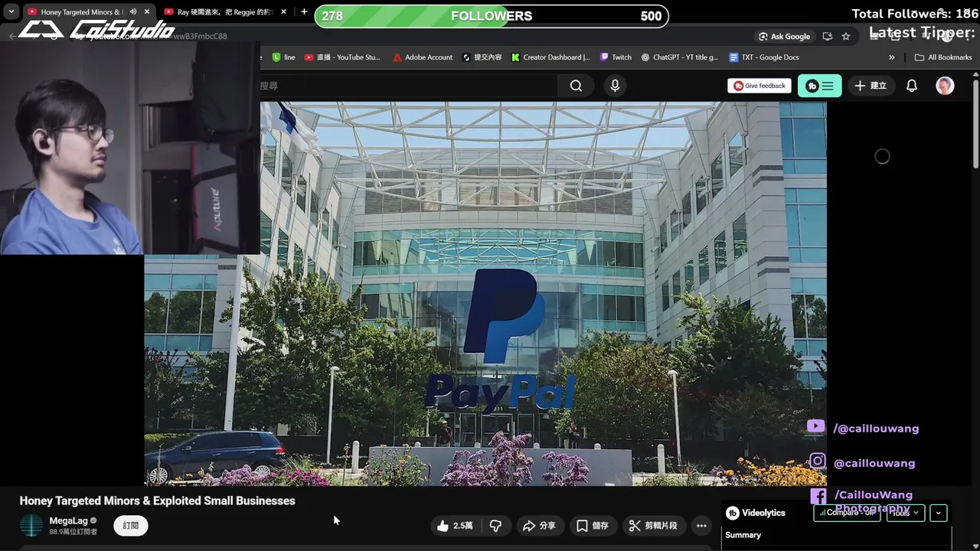Open the 直播 - YouTube Studio bookmark
Image resolution: width=980 pixels, height=551 pixels.
[342, 57]
